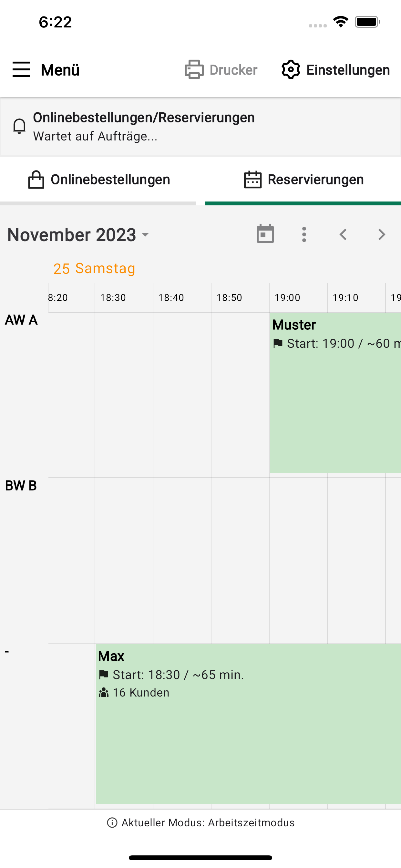Go to previous day with left chevron
Image resolution: width=401 pixels, height=868 pixels.
(x=343, y=234)
